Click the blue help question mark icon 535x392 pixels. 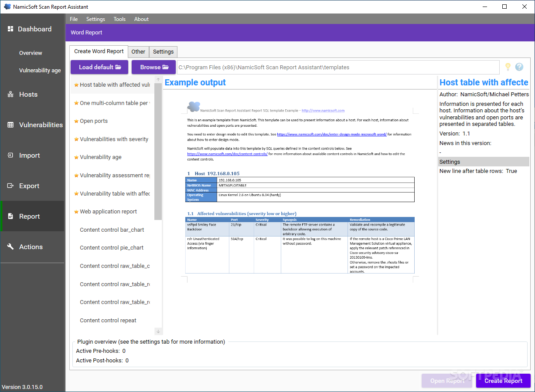click(519, 67)
